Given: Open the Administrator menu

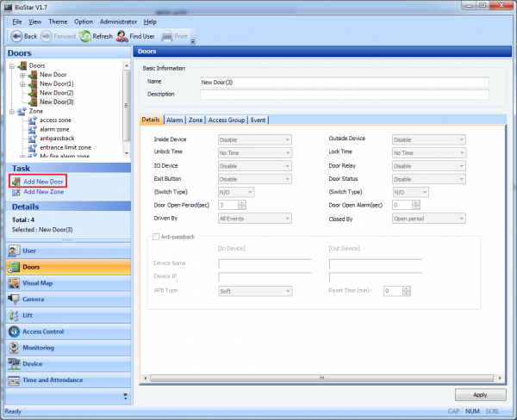Looking at the screenshot, I should pos(118,21).
